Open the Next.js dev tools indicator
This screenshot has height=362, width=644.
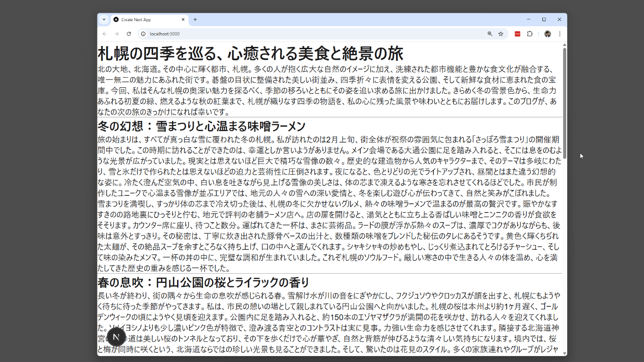(116, 337)
